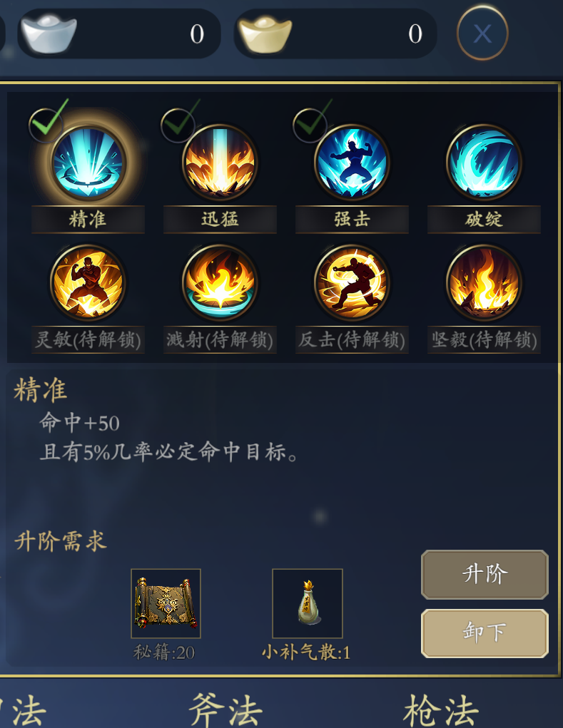Click the 升阶 upgrade button

[485, 574]
